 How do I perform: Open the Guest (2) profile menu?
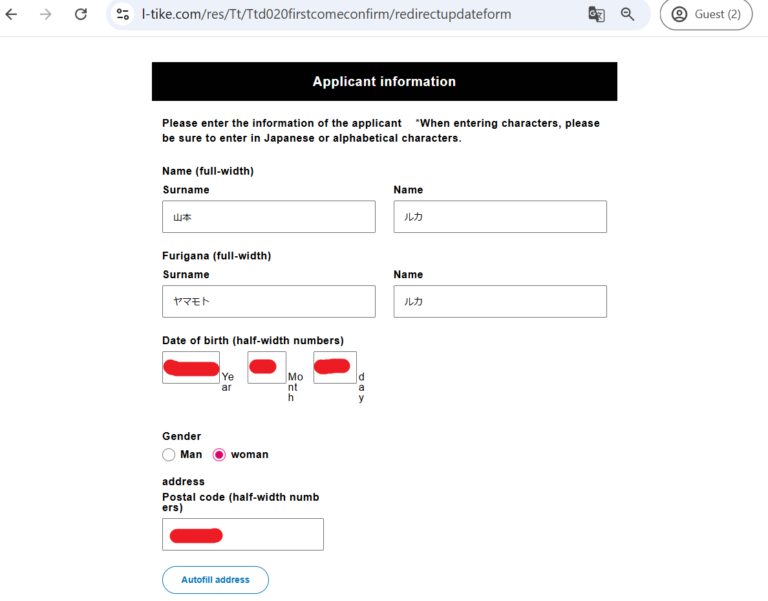coord(706,14)
